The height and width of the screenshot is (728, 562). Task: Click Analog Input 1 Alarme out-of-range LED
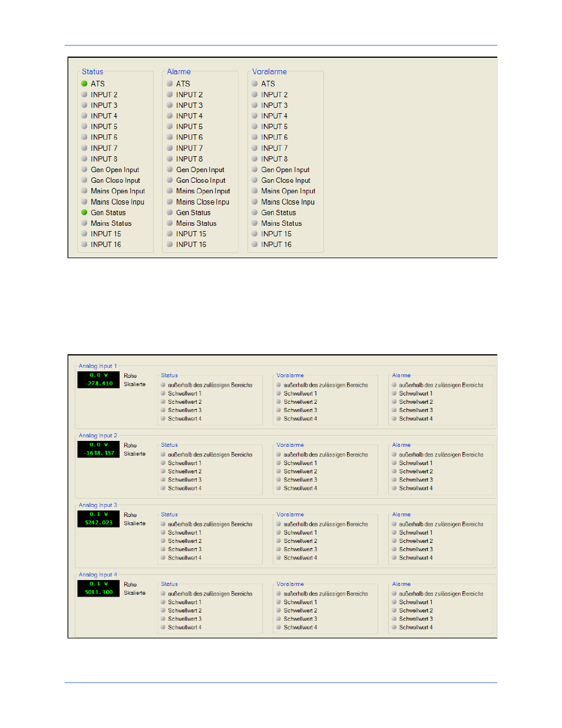point(394,385)
